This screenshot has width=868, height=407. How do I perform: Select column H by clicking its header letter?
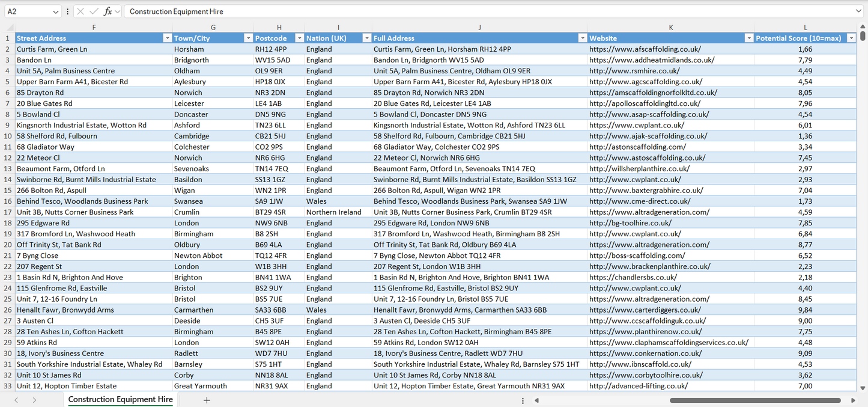pos(279,27)
